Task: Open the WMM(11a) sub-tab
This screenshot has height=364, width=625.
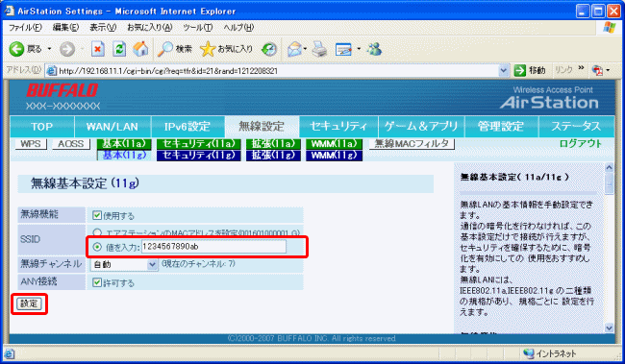Action: pos(334,144)
